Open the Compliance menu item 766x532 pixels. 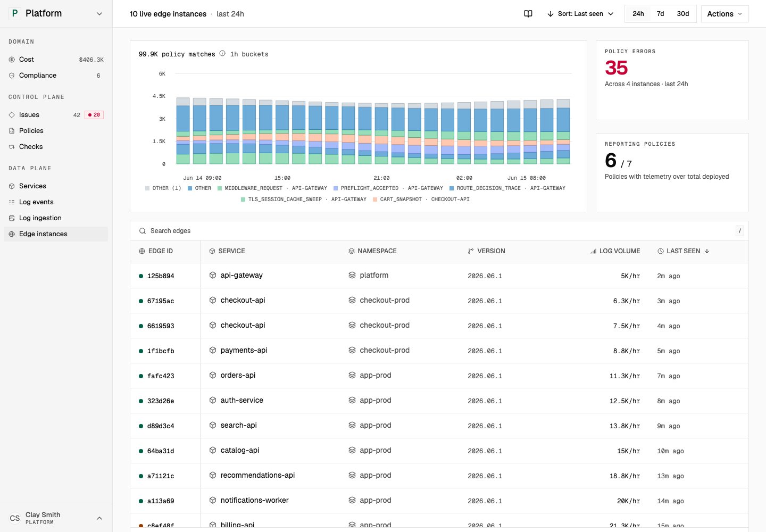coord(56,76)
